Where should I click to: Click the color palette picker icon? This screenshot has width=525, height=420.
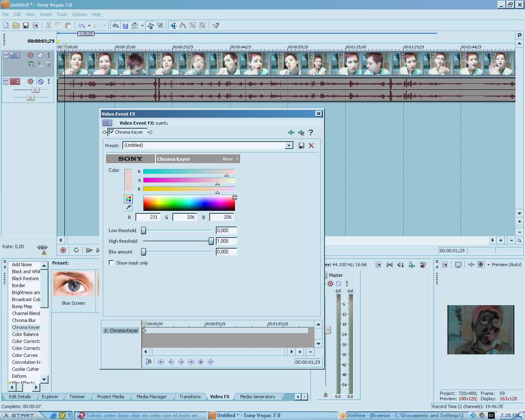click(x=128, y=199)
